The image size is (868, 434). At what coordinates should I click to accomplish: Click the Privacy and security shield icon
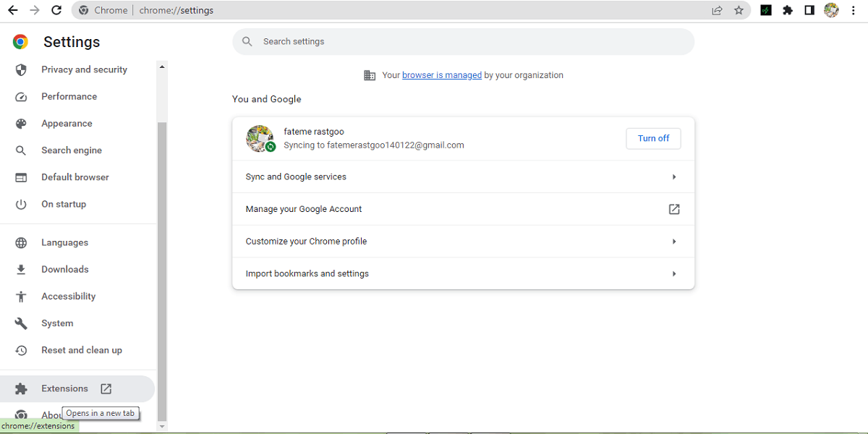tap(21, 69)
